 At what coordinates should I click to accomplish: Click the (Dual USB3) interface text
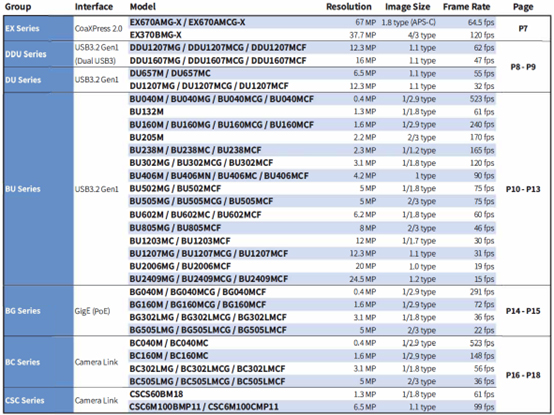point(95,61)
